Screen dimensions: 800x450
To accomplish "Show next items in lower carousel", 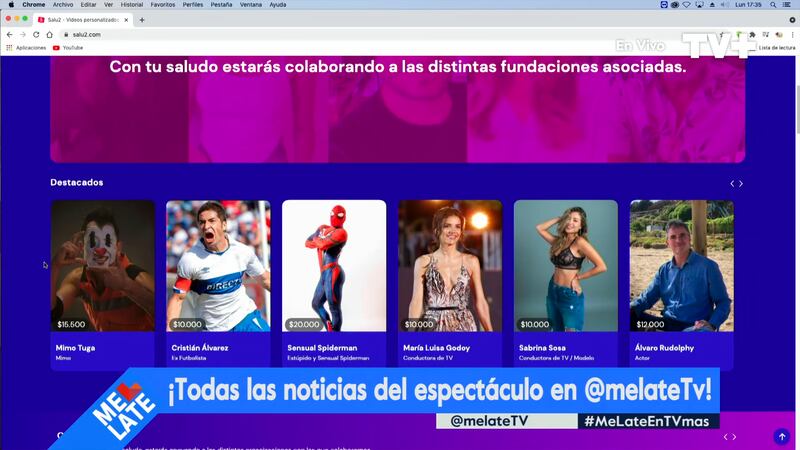I will pyautogui.click(x=734, y=437).
